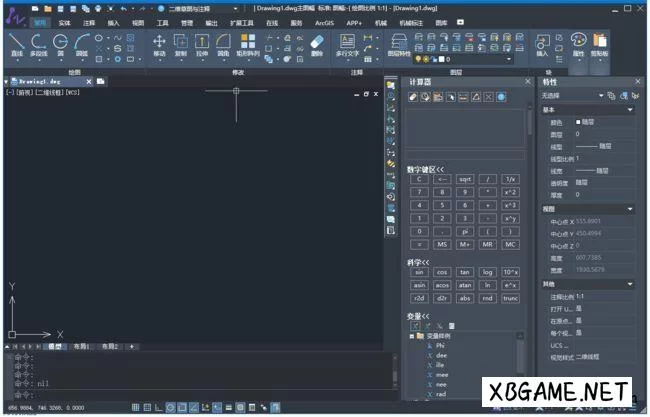Use the 删除 (Erase) tool
This screenshot has height=417, width=650.
[317, 44]
